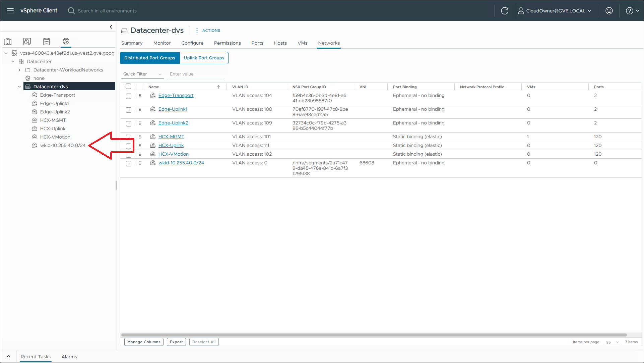Check the Edge-Uplink2 row checkbox
This screenshot has width=644, height=363.
coord(129,124)
